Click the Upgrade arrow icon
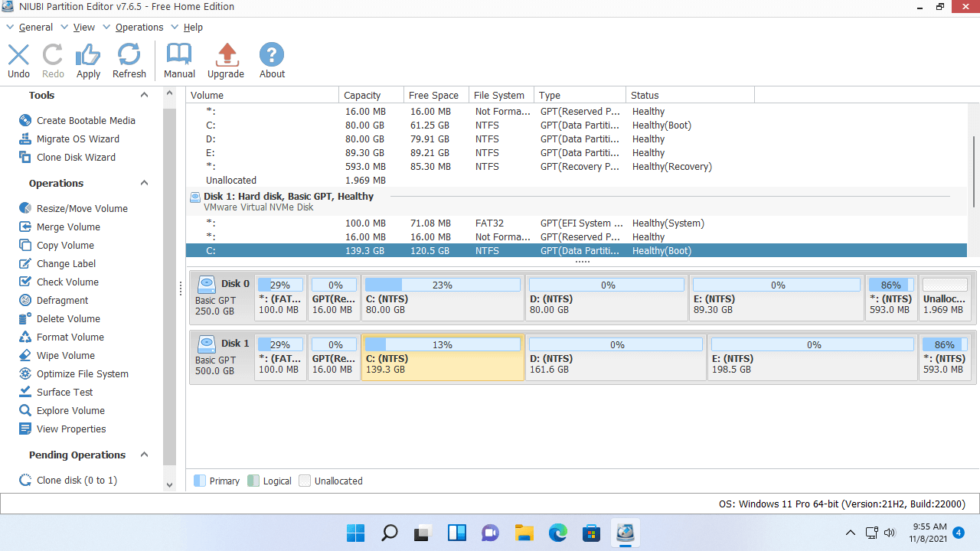Viewport: 980px width, 551px height. coord(226,56)
